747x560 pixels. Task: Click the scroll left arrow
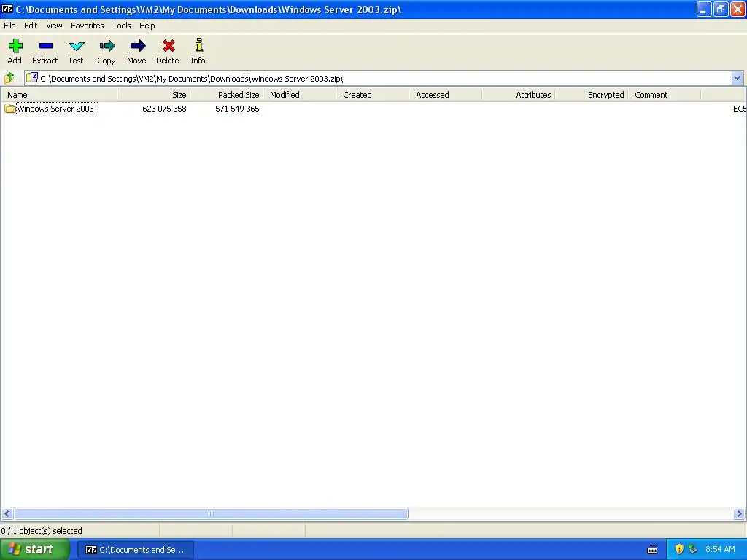[x=7, y=514]
